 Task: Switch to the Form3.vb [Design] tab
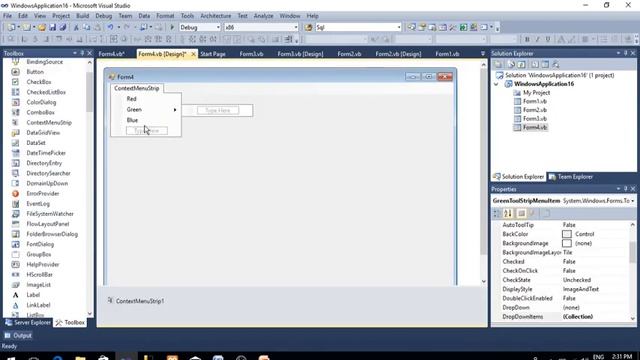300,54
